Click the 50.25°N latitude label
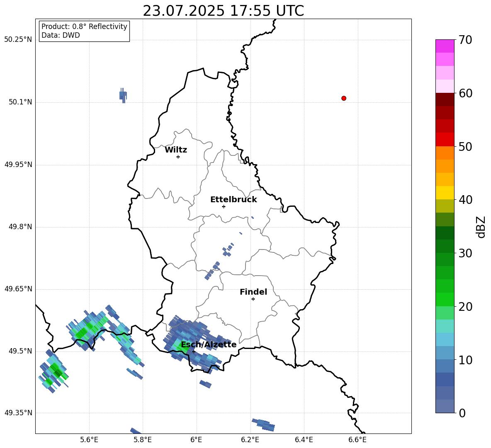The width and height of the screenshot is (491, 448). tap(18, 40)
